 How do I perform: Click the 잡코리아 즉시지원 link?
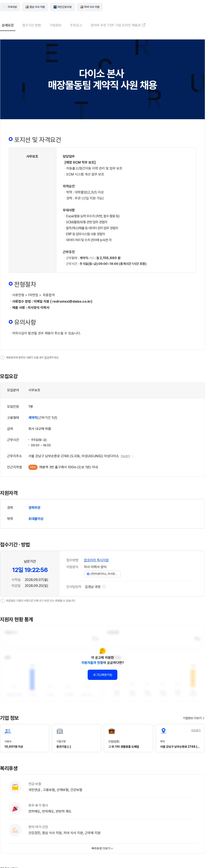pos(96,560)
